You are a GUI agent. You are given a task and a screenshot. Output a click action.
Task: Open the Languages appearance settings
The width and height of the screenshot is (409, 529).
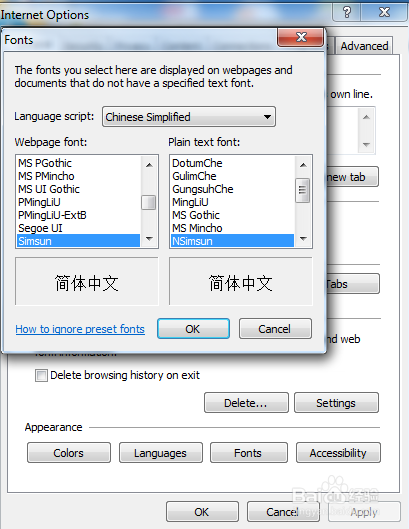click(161, 453)
